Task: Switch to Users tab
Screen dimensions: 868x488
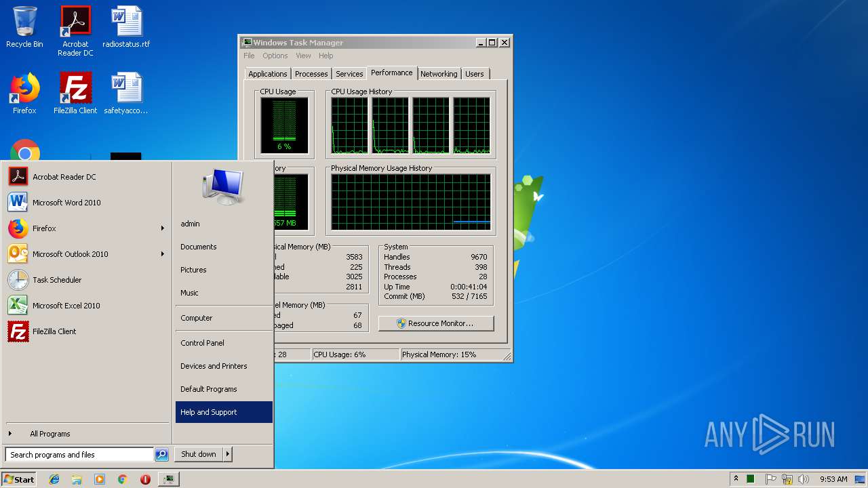Action: (x=475, y=74)
